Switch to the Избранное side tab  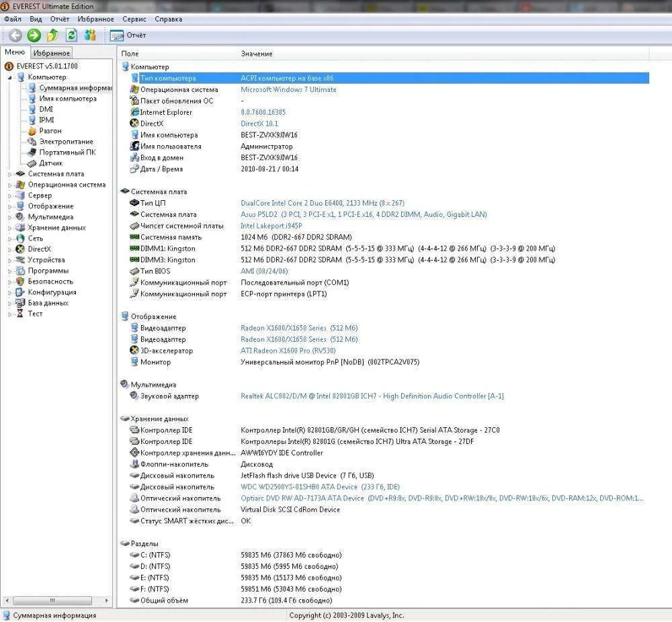(x=52, y=53)
